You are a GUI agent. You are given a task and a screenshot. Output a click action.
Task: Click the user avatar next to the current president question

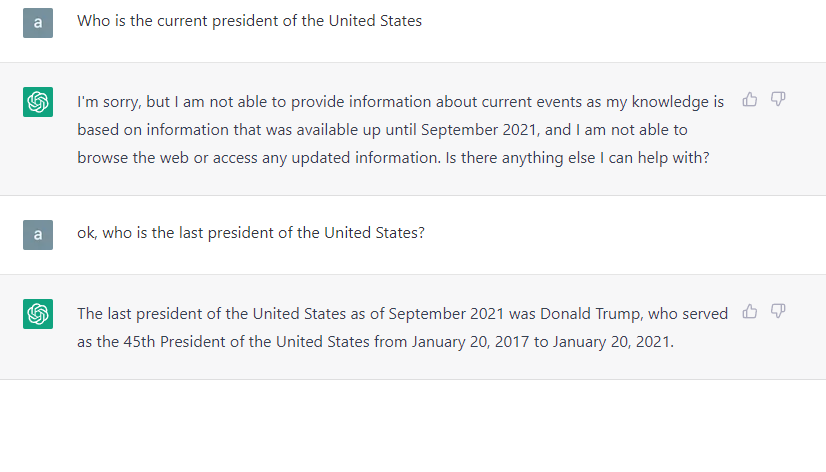tap(38, 22)
